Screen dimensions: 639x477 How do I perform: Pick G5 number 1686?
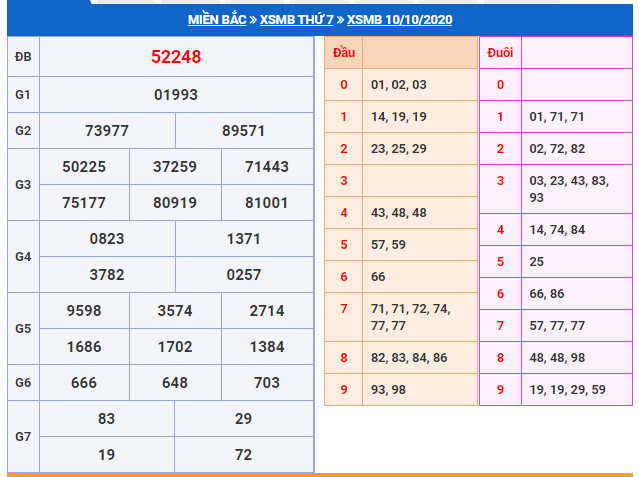point(84,347)
